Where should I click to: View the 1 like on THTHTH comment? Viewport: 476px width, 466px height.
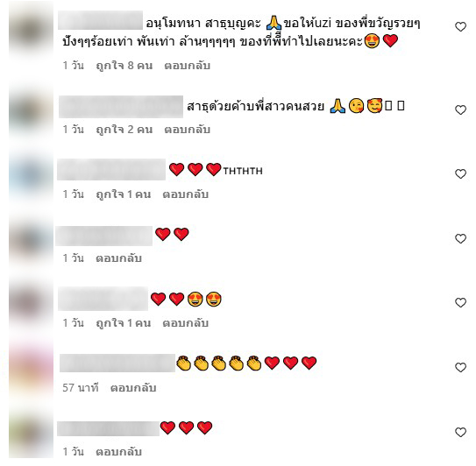point(124,194)
